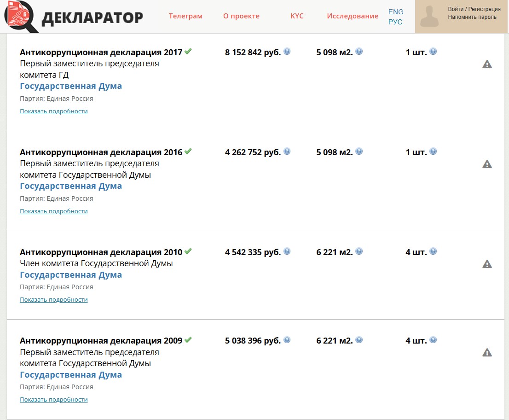The height and width of the screenshot is (420, 509).
Task: Click Войти / Регистрация link
Action: pyautogui.click(x=474, y=9)
